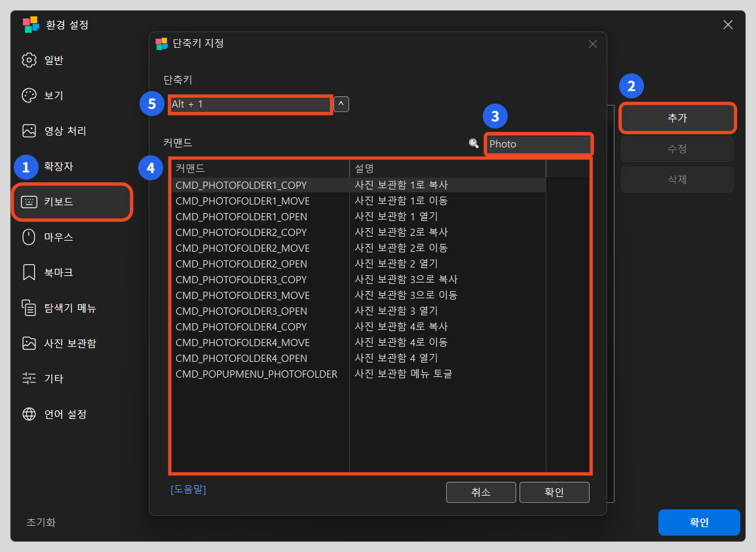Screen dimensions: 756x552
Task: Click the 일반 gear icon in sidebar
Action: (29, 60)
